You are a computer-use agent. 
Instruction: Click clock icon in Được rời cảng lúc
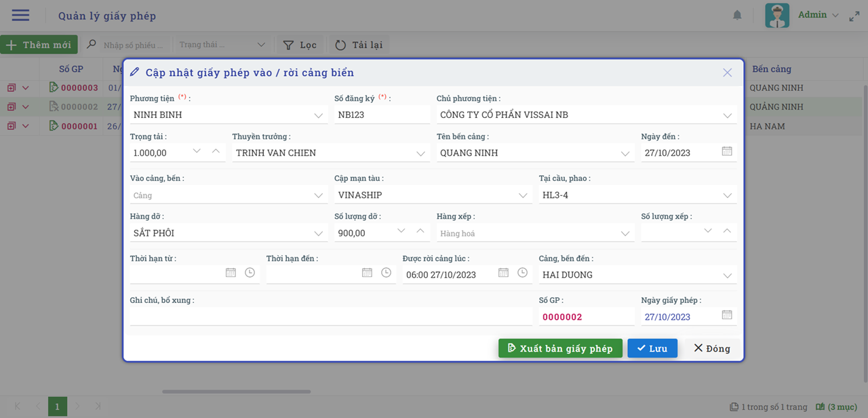(x=522, y=273)
